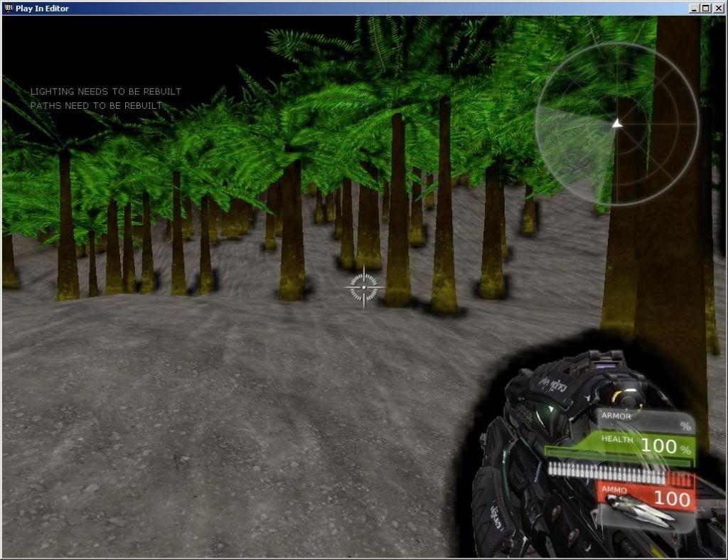Click the AMMO 100 counter
The image size is (728, 560).
point(647,497)
